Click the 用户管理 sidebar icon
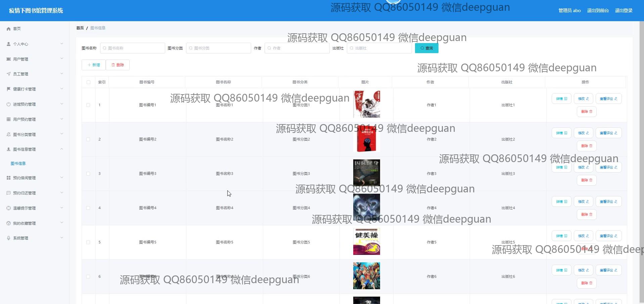The image size is (644, 304). tap(8, 59)
